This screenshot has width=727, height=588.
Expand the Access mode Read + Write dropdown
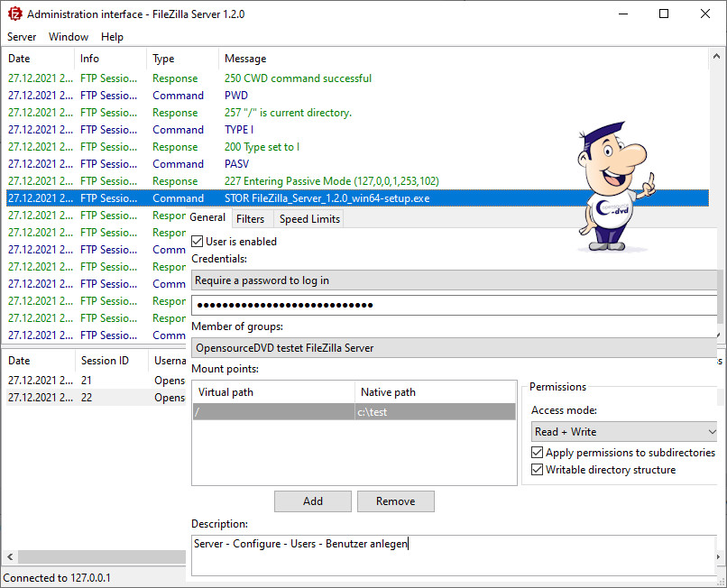(623, 432)
